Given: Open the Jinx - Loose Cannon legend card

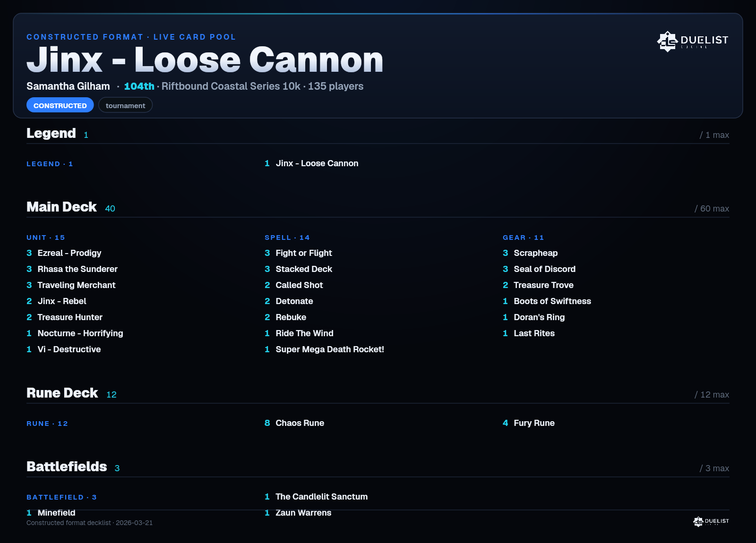Looking at the screenshot, I should (311, 163).
